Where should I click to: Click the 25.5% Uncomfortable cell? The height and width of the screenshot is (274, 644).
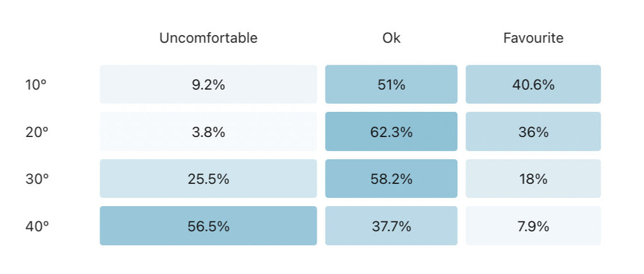tap(208, 179)
